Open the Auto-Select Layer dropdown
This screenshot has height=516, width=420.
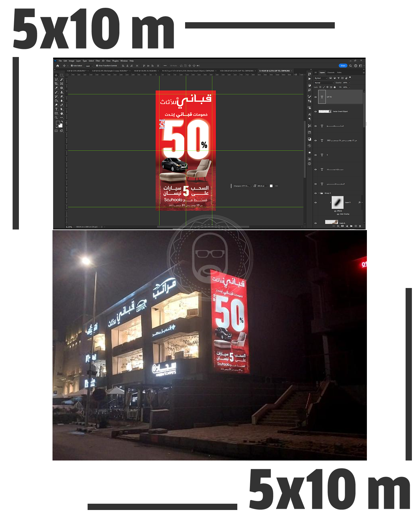pos(89,66)
